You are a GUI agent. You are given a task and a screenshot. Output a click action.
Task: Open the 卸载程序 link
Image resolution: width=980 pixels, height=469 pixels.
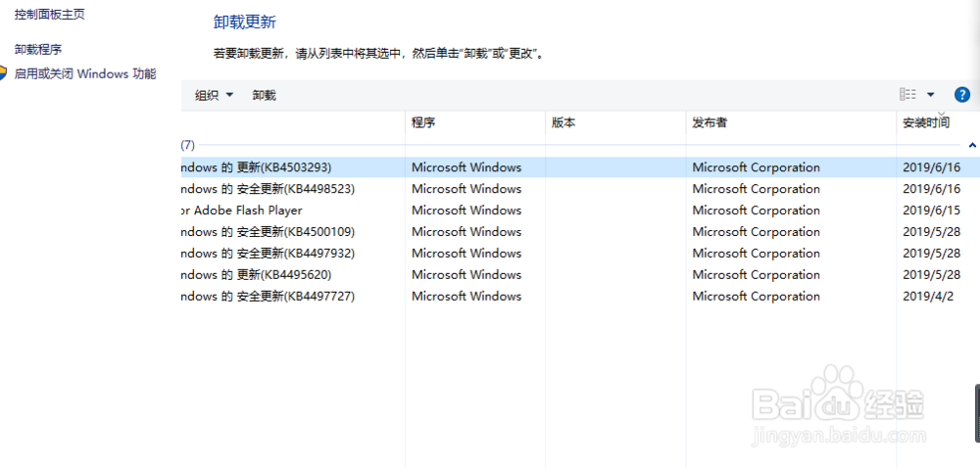point(38,49)
